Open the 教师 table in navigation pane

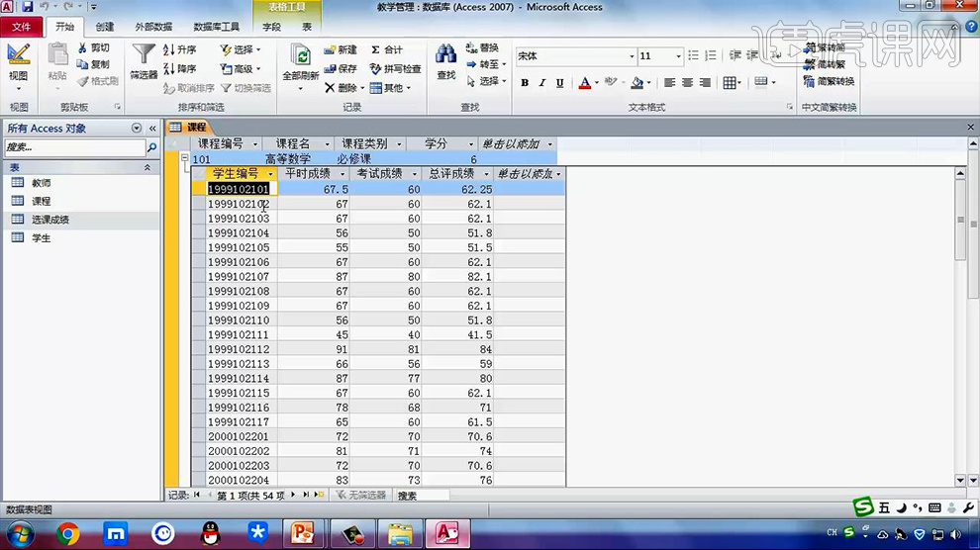[42, 183]
